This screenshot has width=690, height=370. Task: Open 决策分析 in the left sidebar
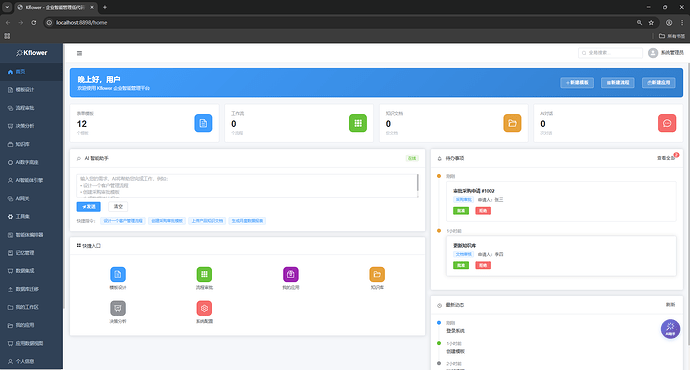(x=31, y=126)
